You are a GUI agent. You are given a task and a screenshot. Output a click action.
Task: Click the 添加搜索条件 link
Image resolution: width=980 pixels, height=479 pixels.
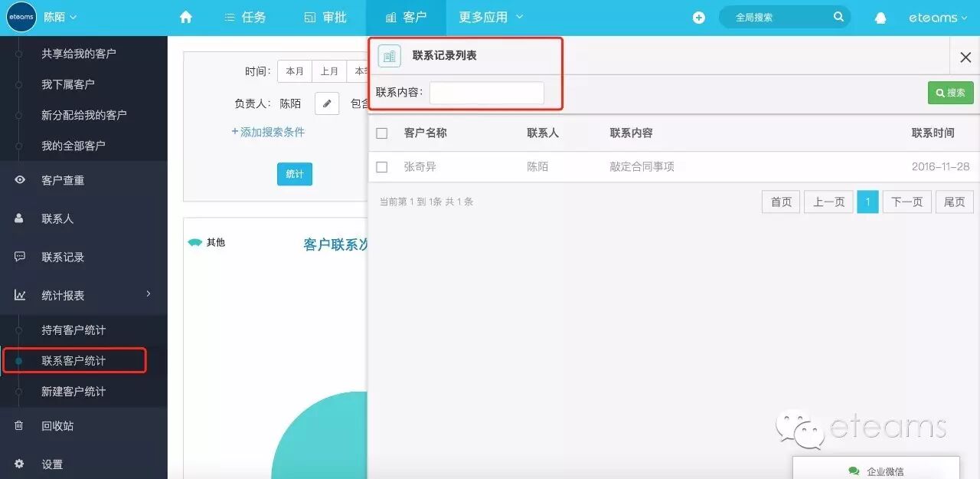(268, 132)
